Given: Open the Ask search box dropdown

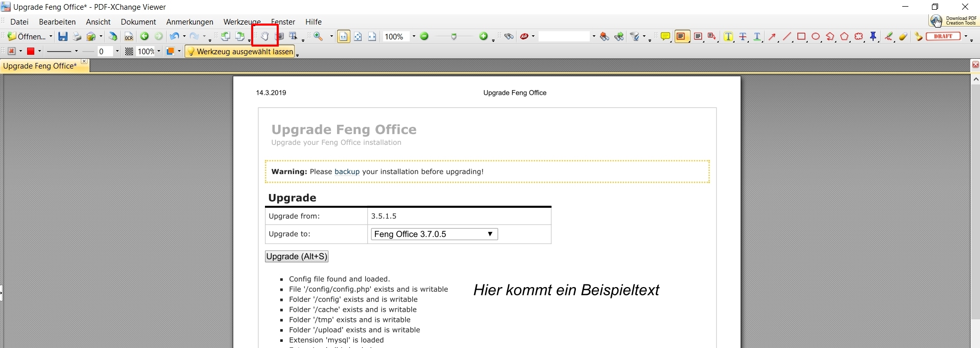Looking at the screenshot, I should [x=594, y=36].
